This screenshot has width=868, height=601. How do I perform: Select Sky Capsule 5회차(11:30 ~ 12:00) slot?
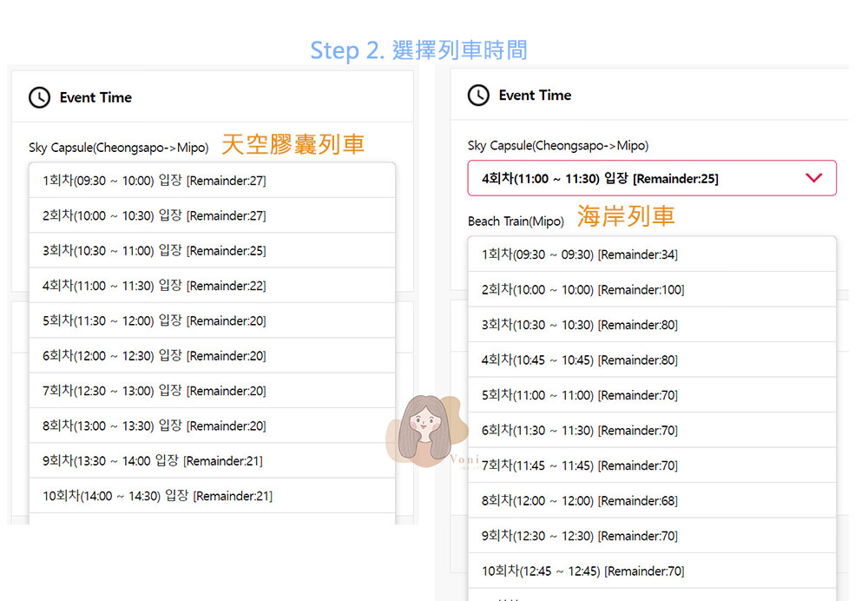[x=212, y=321]
